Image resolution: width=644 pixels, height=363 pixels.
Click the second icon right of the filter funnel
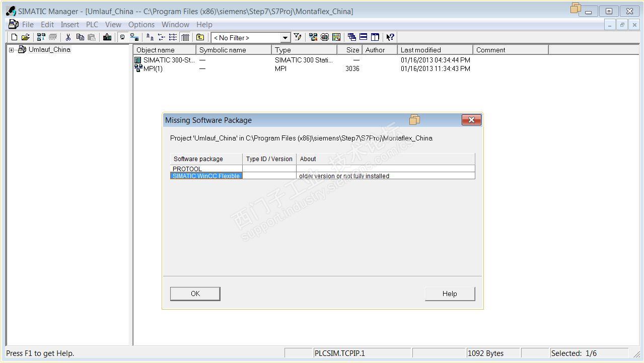(x=325, y=37)
